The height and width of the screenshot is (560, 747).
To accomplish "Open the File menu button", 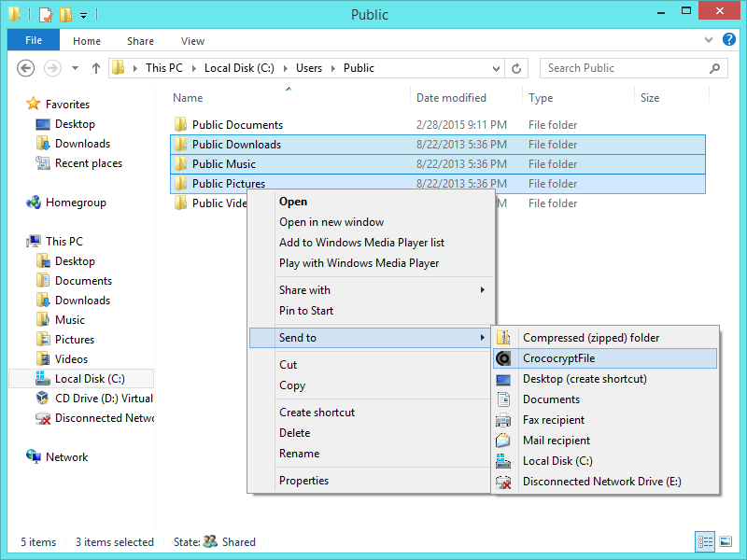I will (x=34, y=41).
